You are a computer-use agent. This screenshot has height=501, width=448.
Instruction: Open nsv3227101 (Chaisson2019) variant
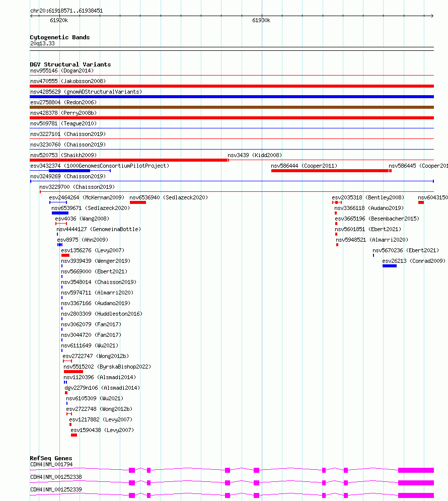click(67, 134)
